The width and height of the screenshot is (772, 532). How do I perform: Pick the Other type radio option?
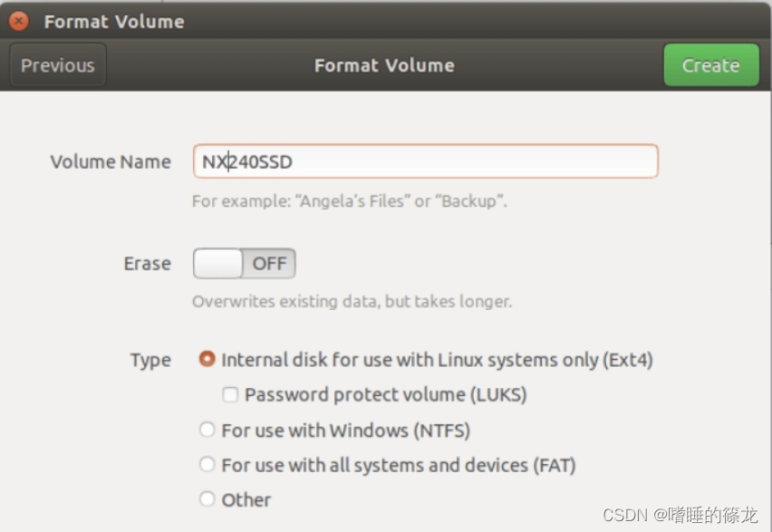tap(207, 499)
